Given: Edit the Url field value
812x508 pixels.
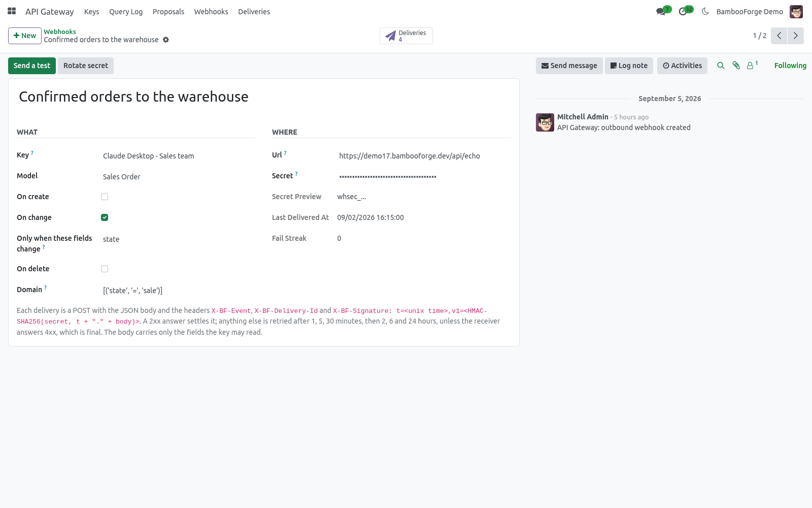Looking at the screenshot, I should 424,156.
